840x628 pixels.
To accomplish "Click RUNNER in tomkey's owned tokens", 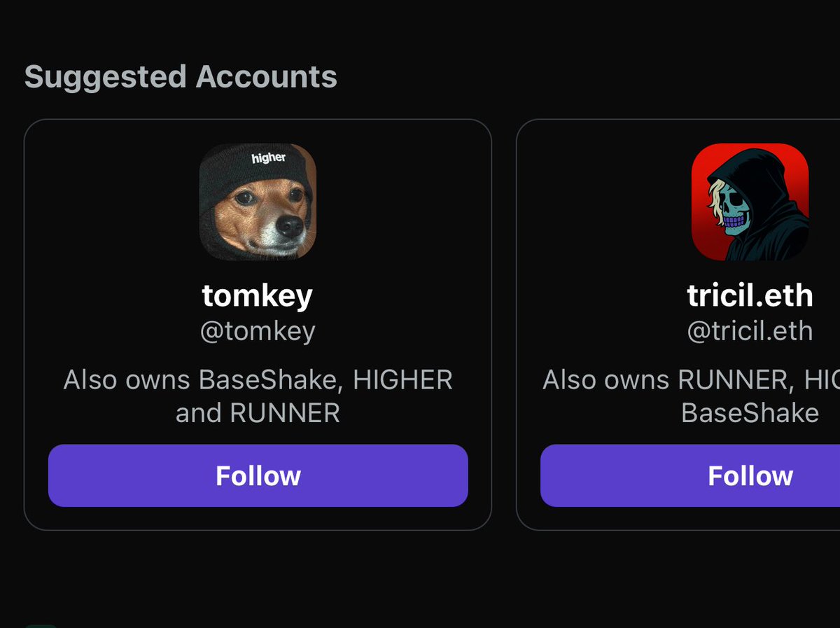I will point(285,413).
